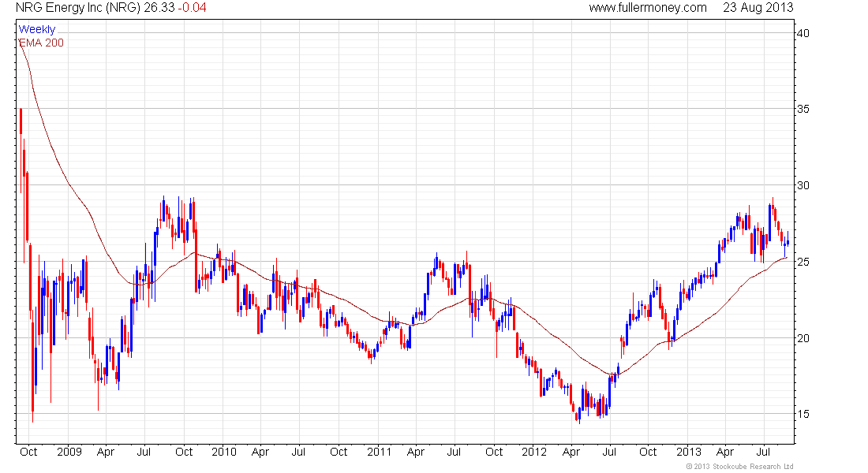868x473 pixels.
Task: Click the 'EMA 200' legend label
Action: pyautogui.click(x=42, y=43)
